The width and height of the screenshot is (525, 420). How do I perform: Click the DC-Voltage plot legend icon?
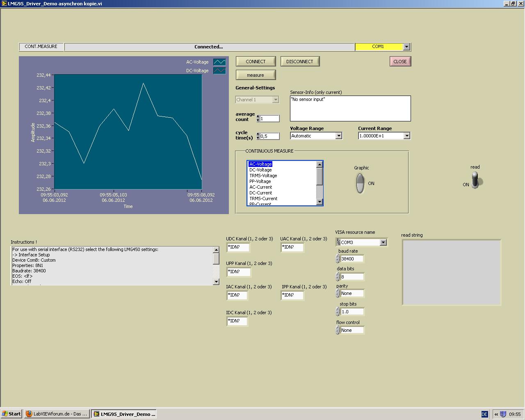[x=219, y=71]
